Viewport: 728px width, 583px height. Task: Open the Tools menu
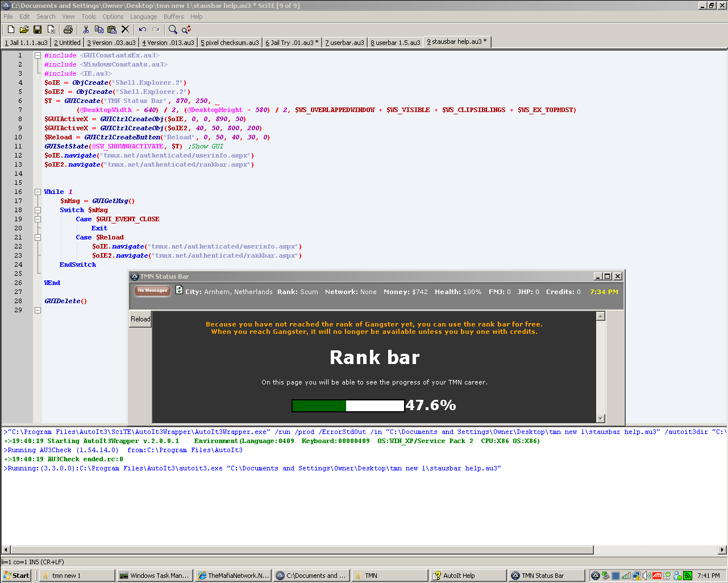(x=88, y=16)
